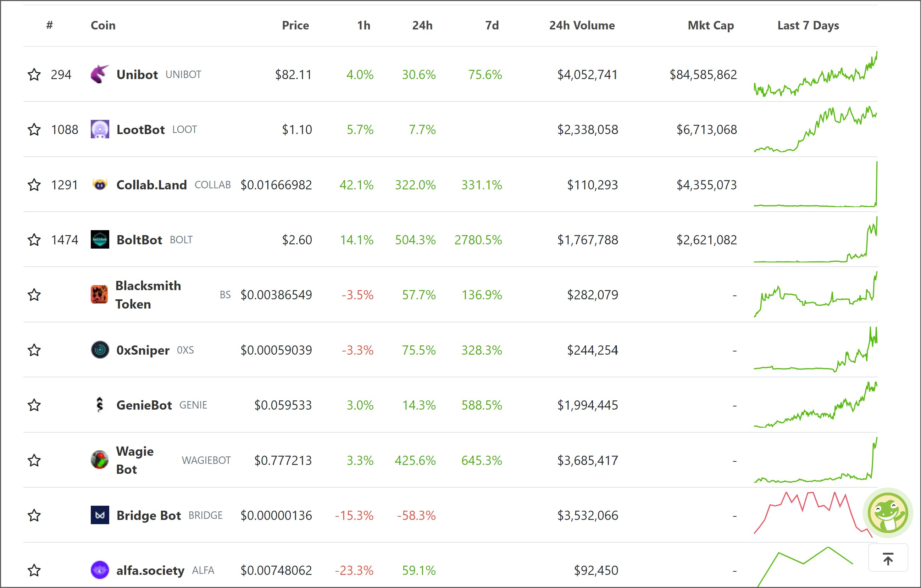921x588 pixels.
Task: Open the Unibot 7-day sparkline chart
Action: tap(815, 74)
